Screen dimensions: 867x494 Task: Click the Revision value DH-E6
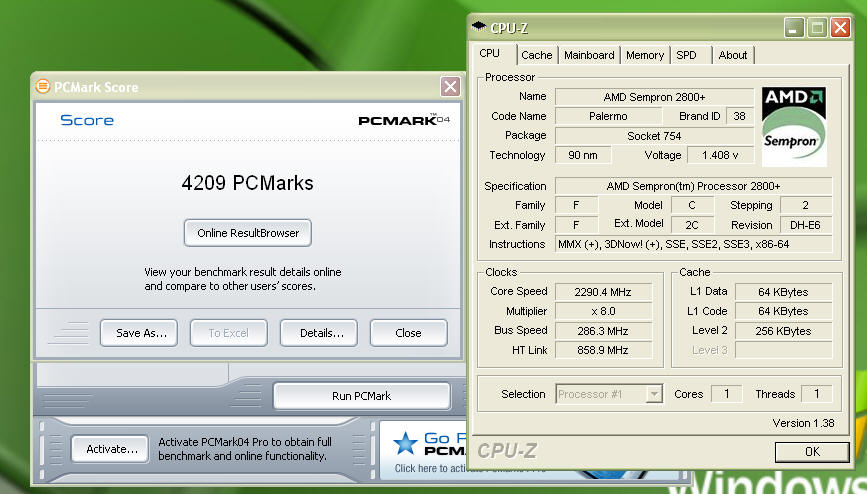click(x=806, y=225)
